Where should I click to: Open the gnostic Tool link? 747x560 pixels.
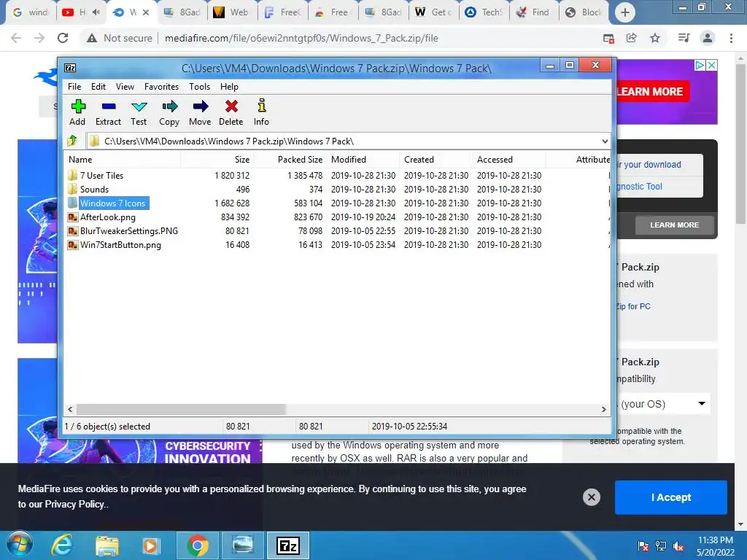pyautogui.click(x=639, y=186)
